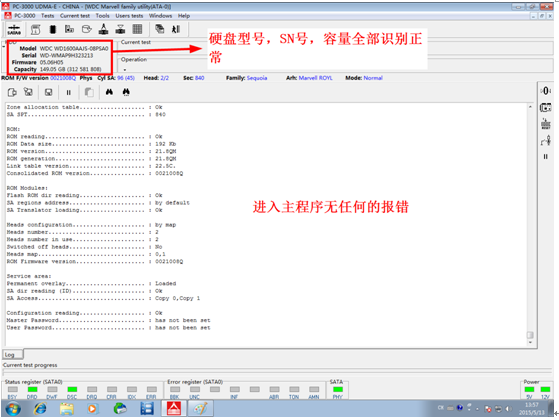Image resolution: width=559 pixels, height=420 pixels.
Task: Click the disk drive icon in main toolbar
Action: pos(87,29)
